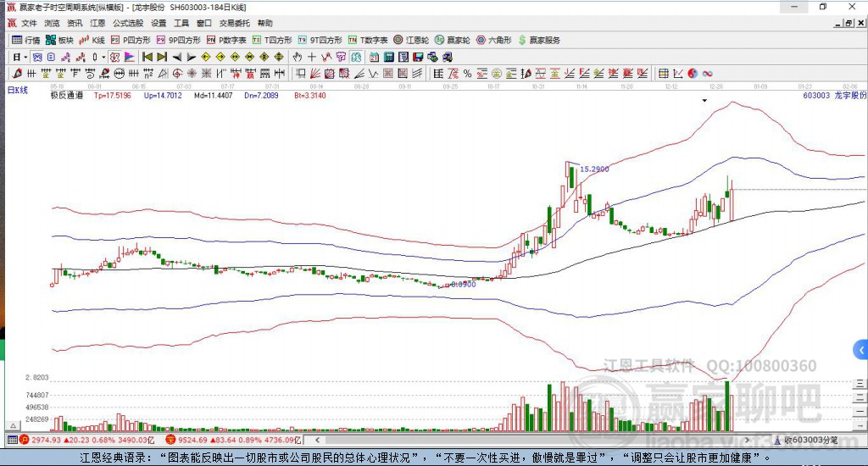This screenshot has height=466, width=868.
Task: Open the 设置 menu
Action: point(159,23)
